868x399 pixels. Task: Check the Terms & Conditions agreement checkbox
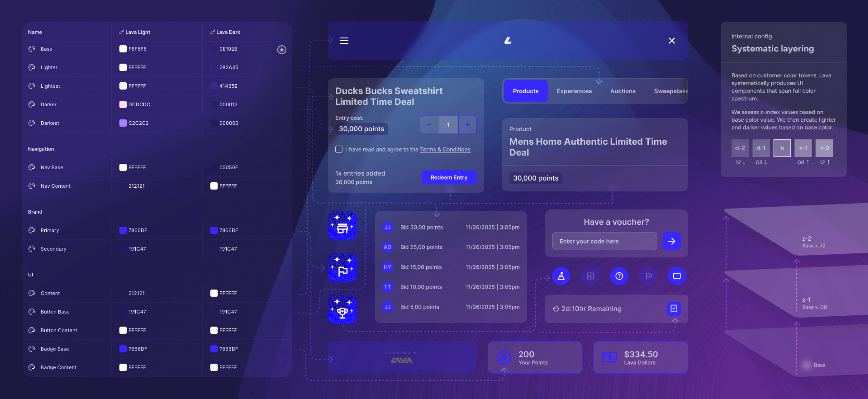[x=339, y=149]
